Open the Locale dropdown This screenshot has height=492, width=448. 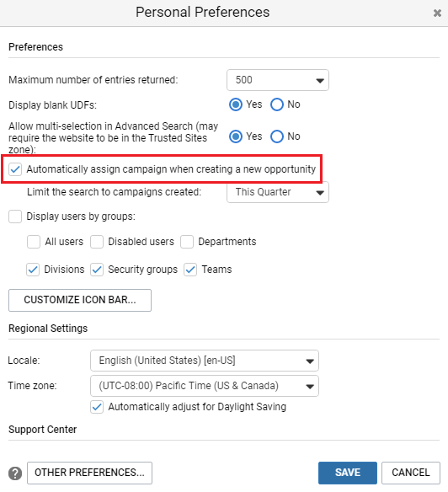[205, 361]
